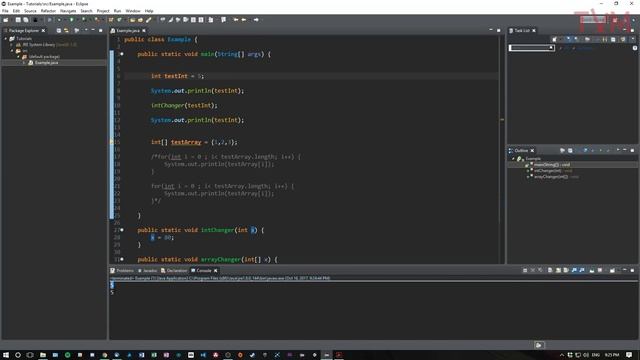Close the Console view
The height and width of the screenshot is (360, 640).
[x=216, y=271]
